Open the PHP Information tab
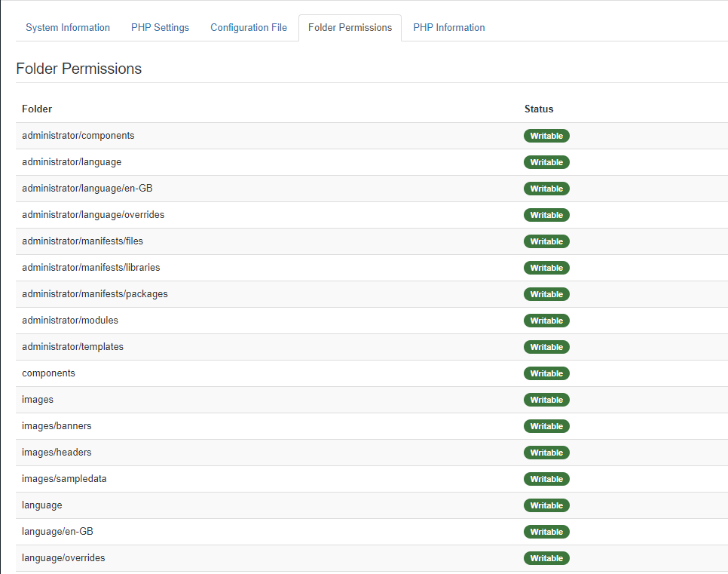The width and height of the screenshot is (728, 574). (x=448, y=28)
